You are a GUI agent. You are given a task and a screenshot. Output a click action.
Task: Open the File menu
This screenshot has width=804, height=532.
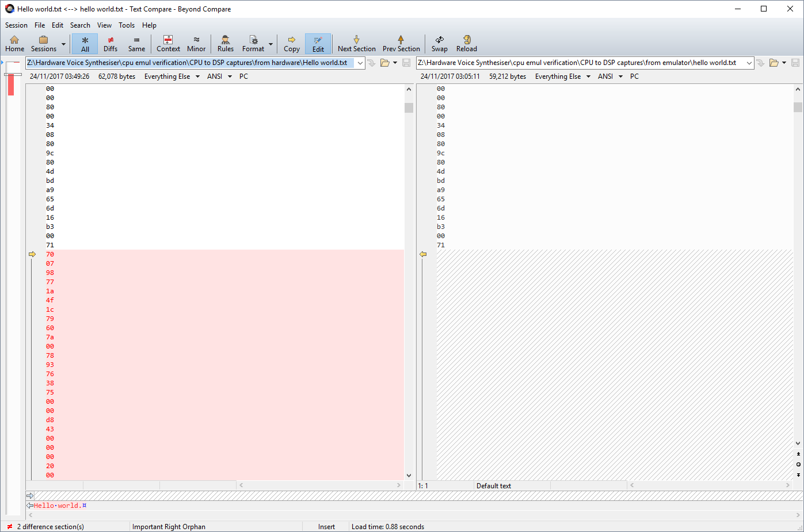click(x=40, y=25)
